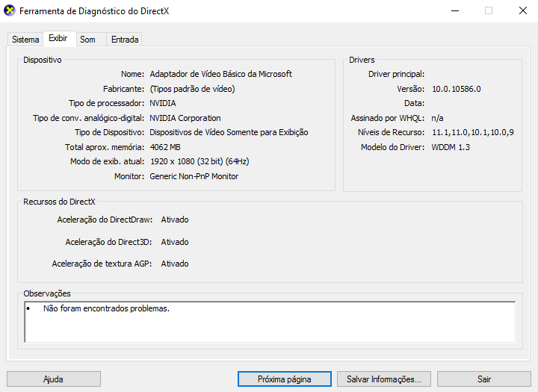The height and width of the screenshot is (392, 538).
Task: Click Salvar Informações button
Action: [383, 379]
